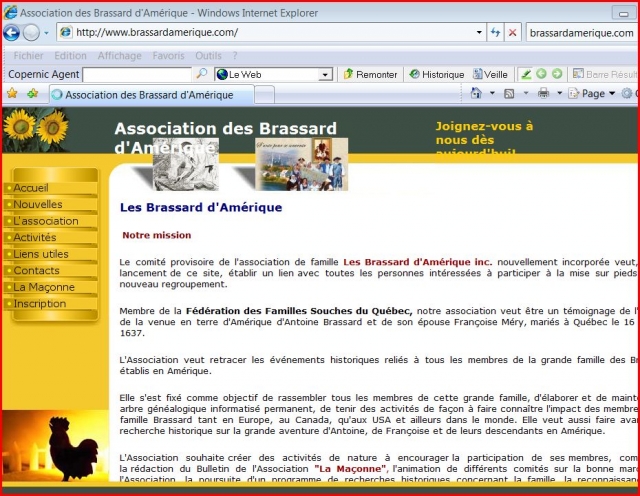Open the Affichage menu
Image resolution: width=640 pixels, height=496 pixels.
click(119, 56)
